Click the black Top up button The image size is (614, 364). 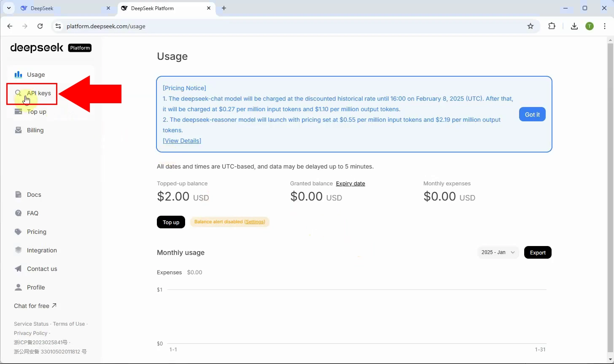pyautogui.click(x=171, y=222)
